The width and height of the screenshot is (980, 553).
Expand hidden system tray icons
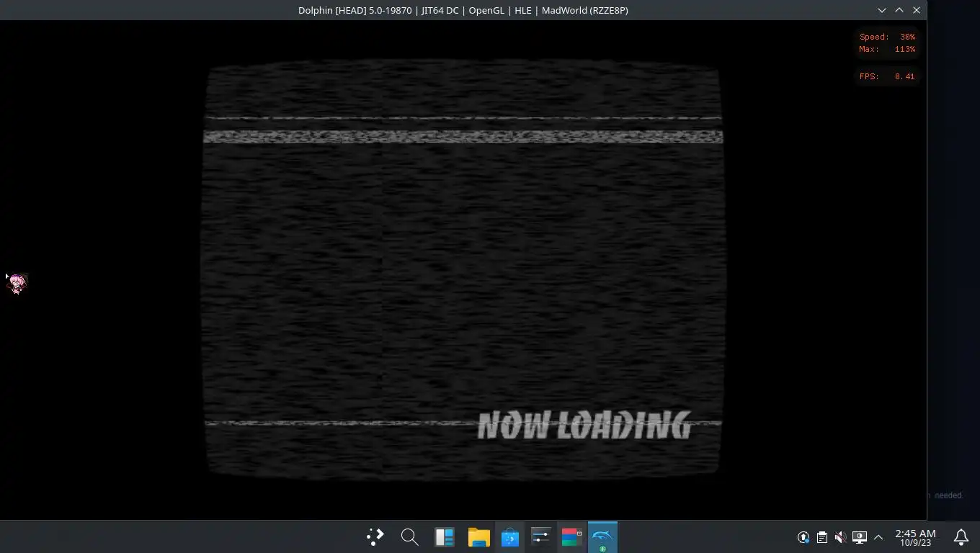(878, 537)
